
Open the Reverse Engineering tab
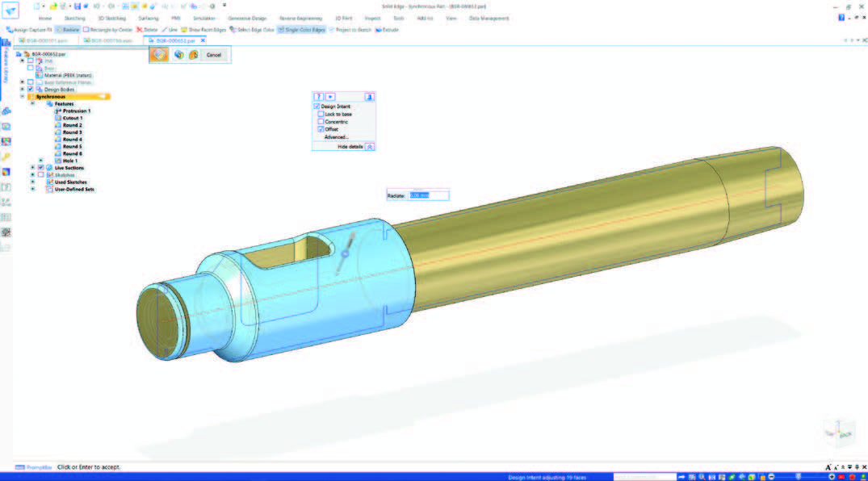300,19
